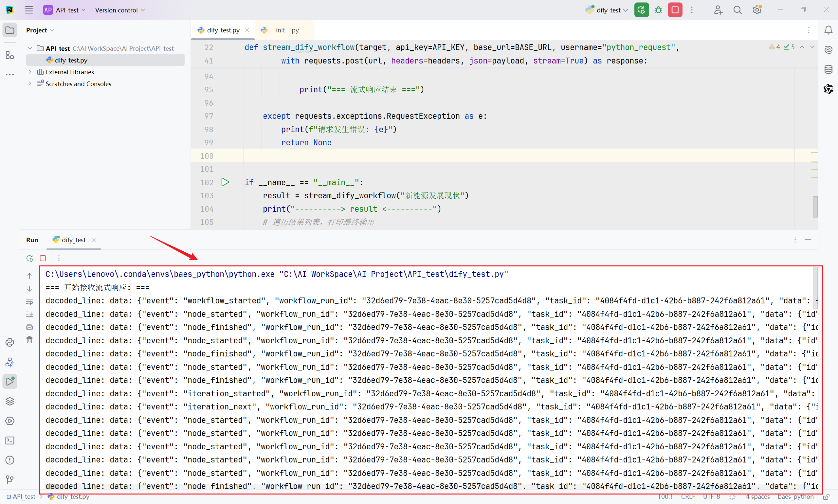This screenshot has height=504, width=838.
Task: Open Run tool window options menu
Action: pyautogui.click(x=795, y=240)
